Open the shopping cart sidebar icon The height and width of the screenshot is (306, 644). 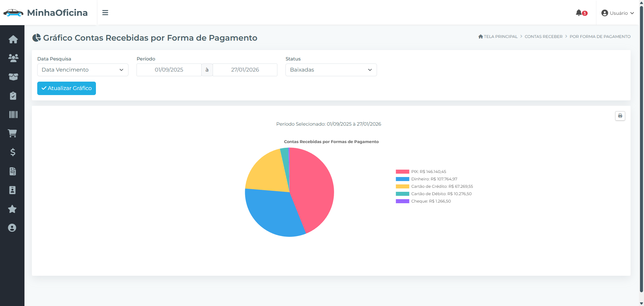tap(12, 133)
